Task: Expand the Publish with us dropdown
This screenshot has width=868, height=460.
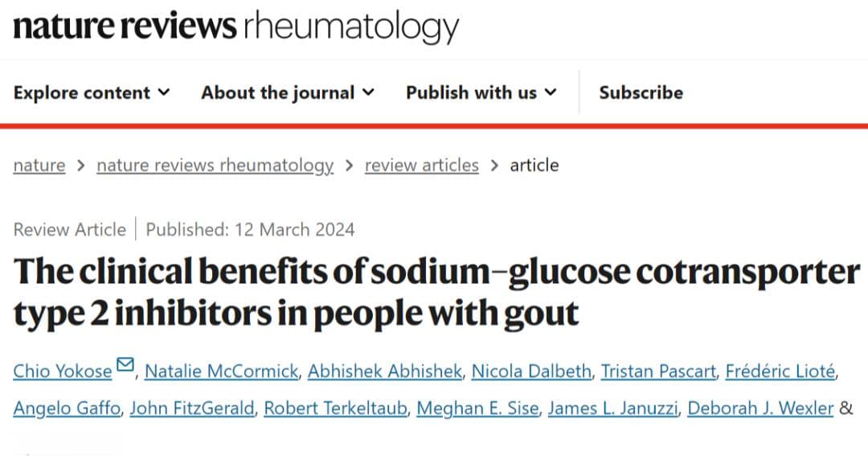Action: coord(481,92)
